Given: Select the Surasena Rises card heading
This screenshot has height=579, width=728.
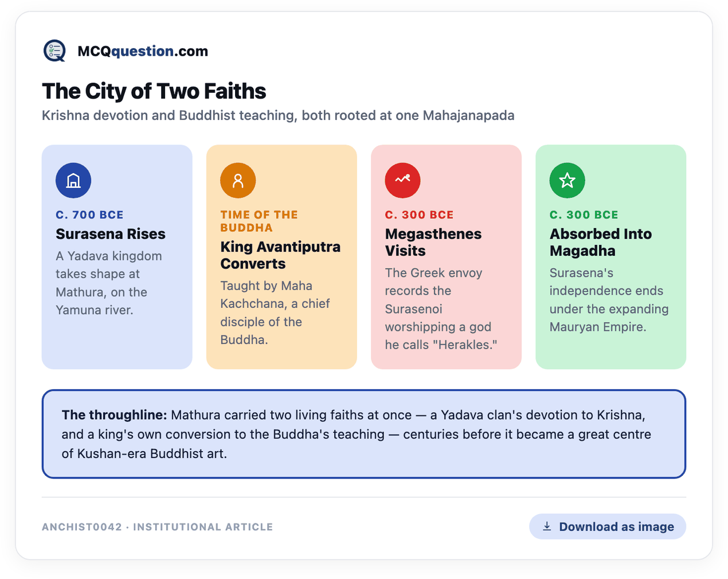Looking at the screenshot, I should pos(111,234).
